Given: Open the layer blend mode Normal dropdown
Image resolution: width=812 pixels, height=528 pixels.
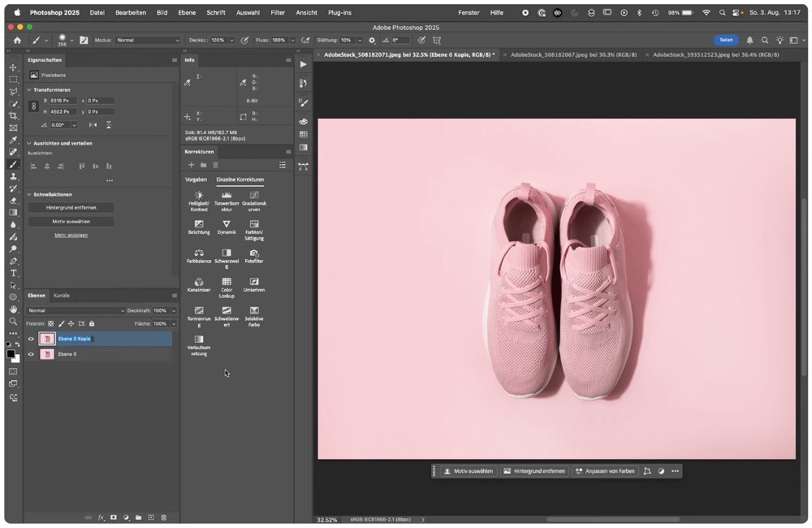Looking at the screenshot, I should [x=76, y=310].
